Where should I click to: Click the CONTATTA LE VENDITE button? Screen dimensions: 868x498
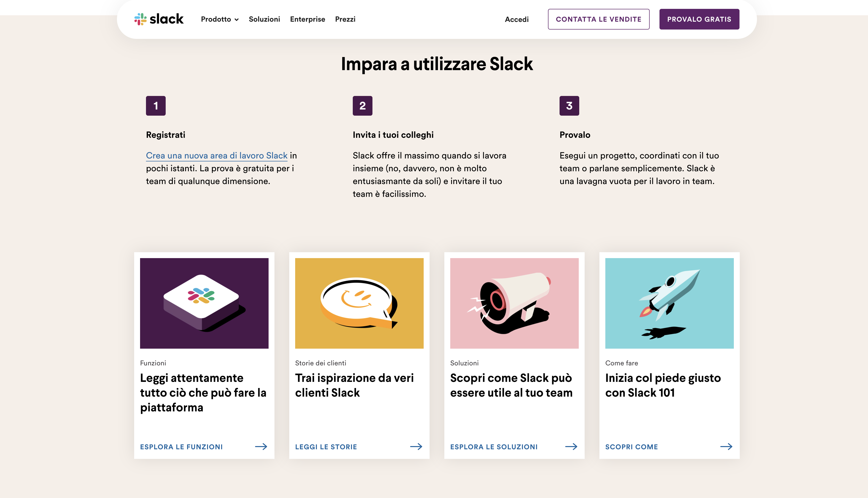(598, 19)
